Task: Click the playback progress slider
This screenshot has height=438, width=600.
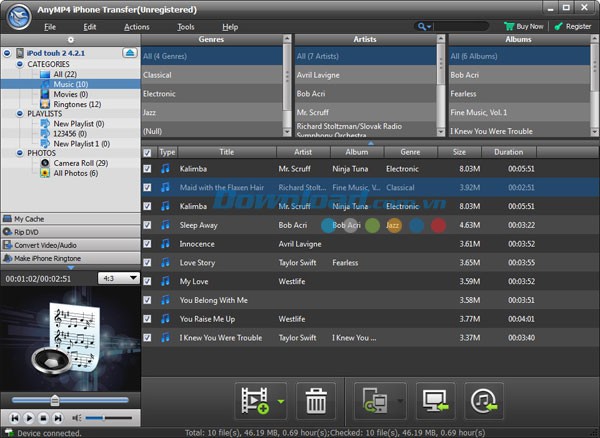Action: [x=70, y=399]
